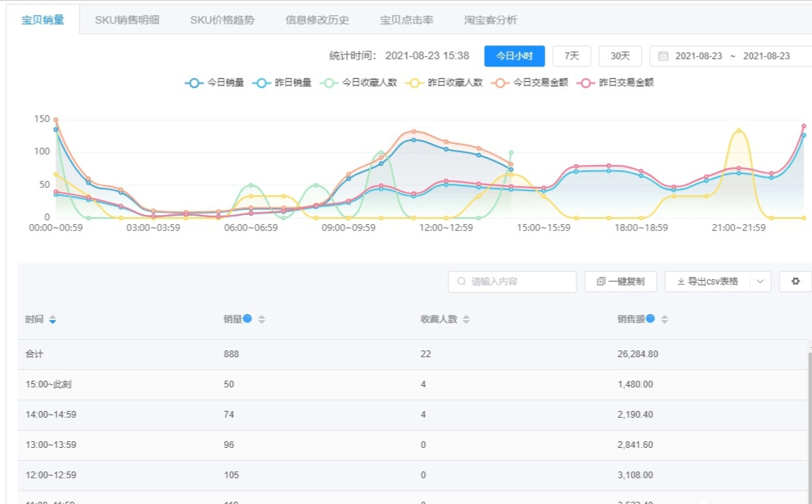
Task: Select the 7天 time range button
Action: point(572,55)
